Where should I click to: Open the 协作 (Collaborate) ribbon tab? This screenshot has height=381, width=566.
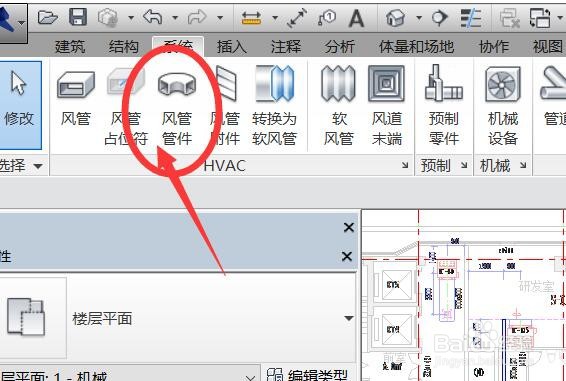pos(494,47)
